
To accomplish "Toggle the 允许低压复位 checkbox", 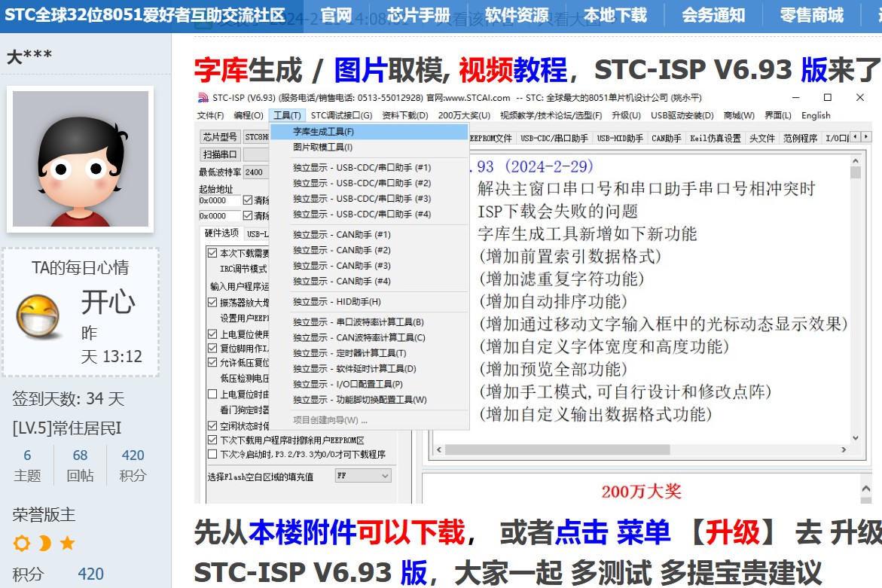I will click(x=212, y=363).
